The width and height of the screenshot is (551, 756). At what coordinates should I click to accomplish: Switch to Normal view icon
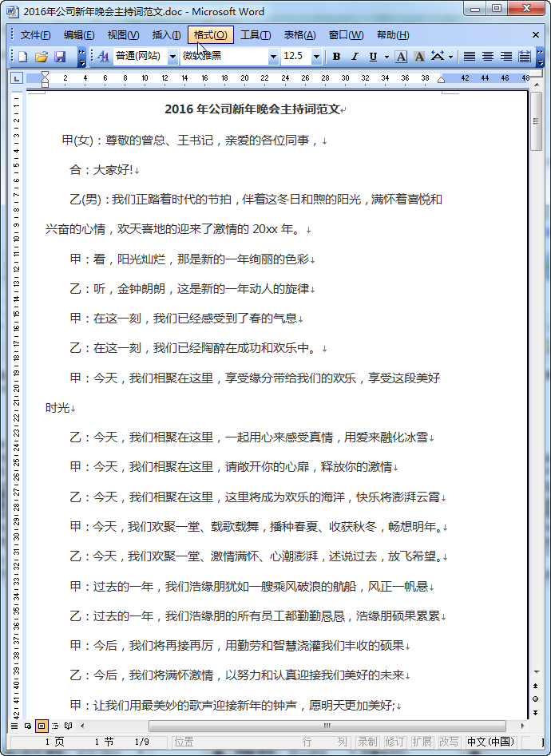pos(14,726)
